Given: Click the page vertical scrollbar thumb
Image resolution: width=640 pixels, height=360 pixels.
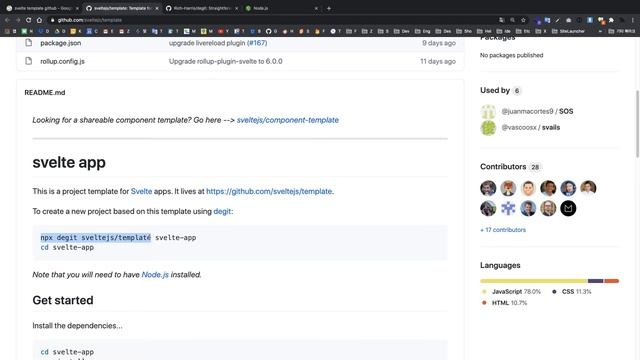Looking at the screenshot, I should 637,124.
